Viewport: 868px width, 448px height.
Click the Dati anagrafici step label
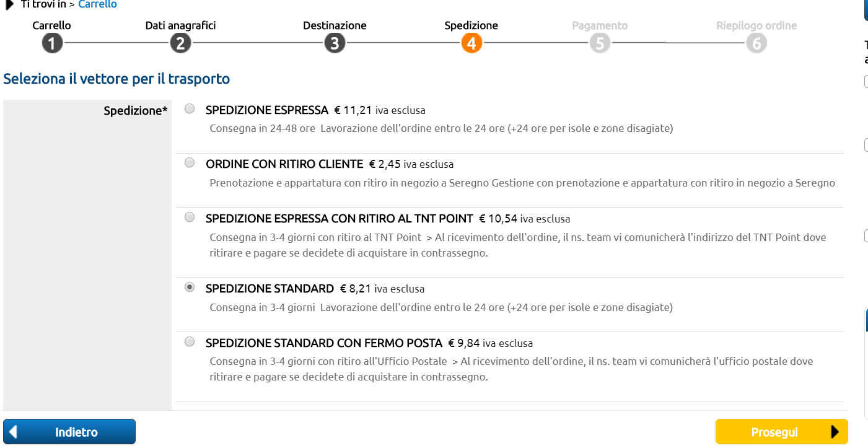point(180,25)
